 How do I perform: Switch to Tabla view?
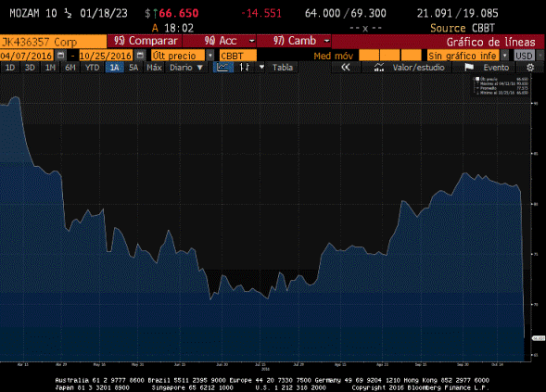click(x=283, y=68)
